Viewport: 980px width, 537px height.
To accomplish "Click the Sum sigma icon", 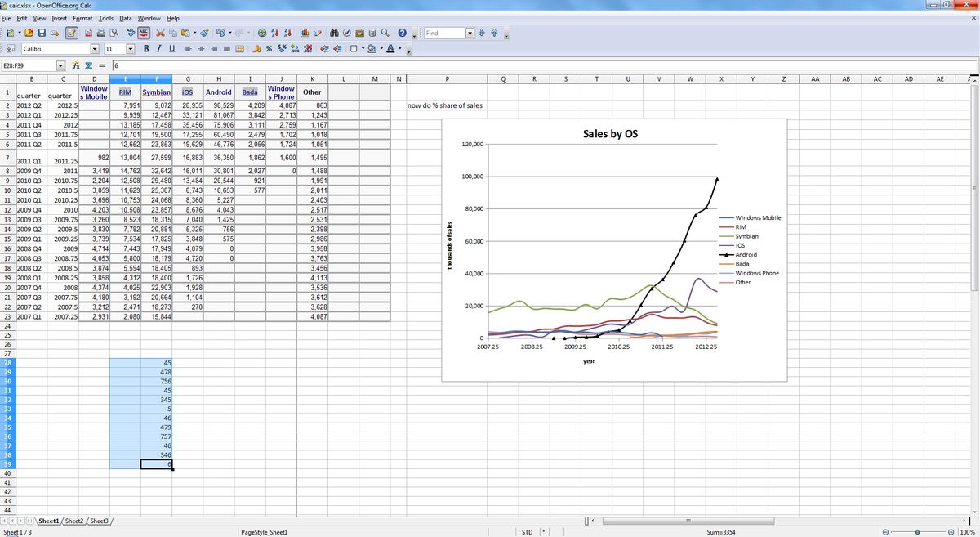I will pos(87,65).
